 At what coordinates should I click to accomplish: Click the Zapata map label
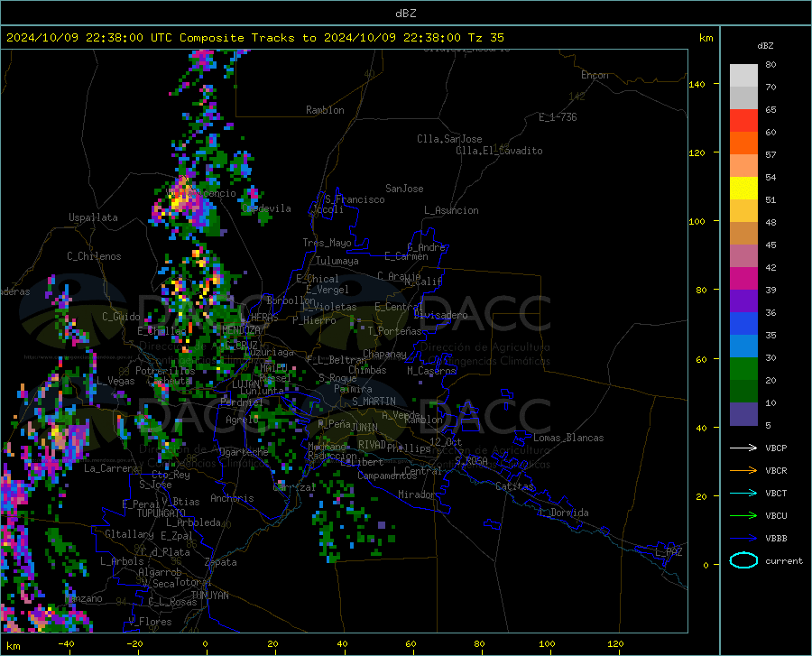pyautogui.click(x=221, y=562)
